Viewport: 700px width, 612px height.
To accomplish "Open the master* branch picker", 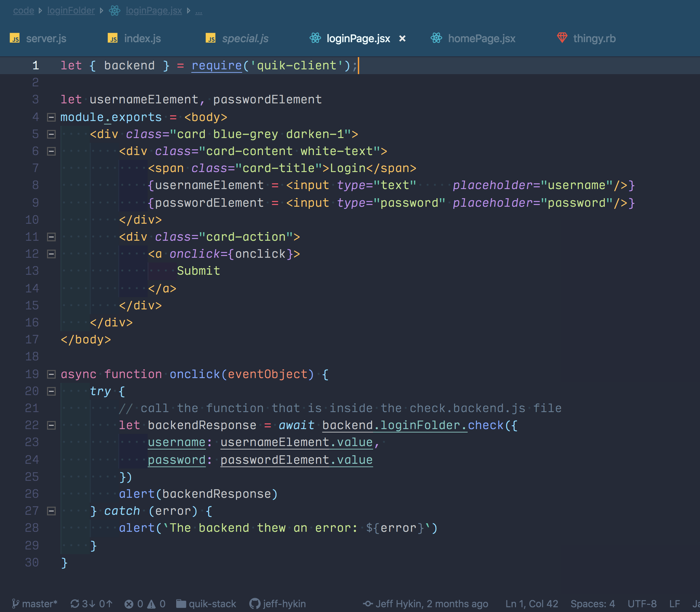I will 34,604.
